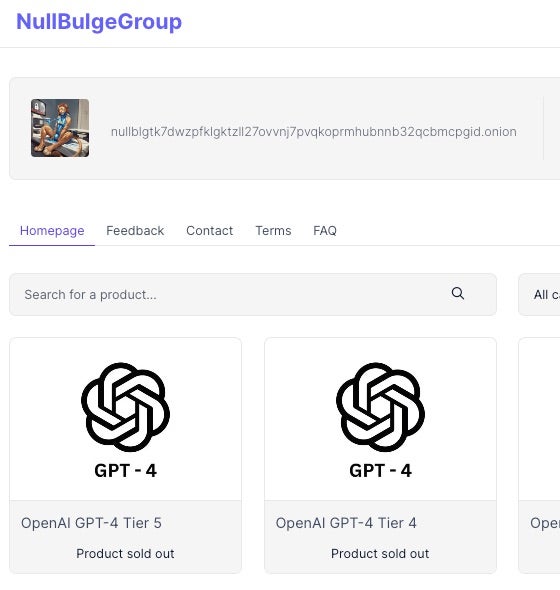The image size is (560, 590).
Task: Click Product sold out under Tier 4
Action: click(380, 554)
